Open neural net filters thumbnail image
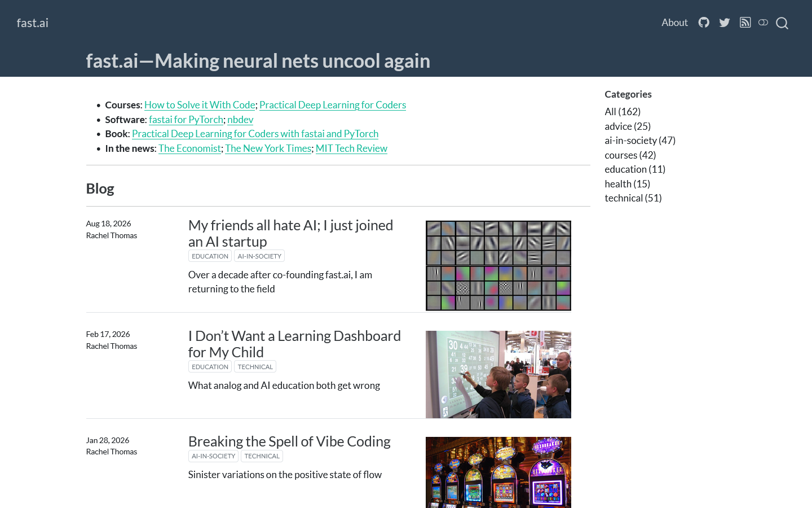 pyautogui.click(x=498, y=265)
